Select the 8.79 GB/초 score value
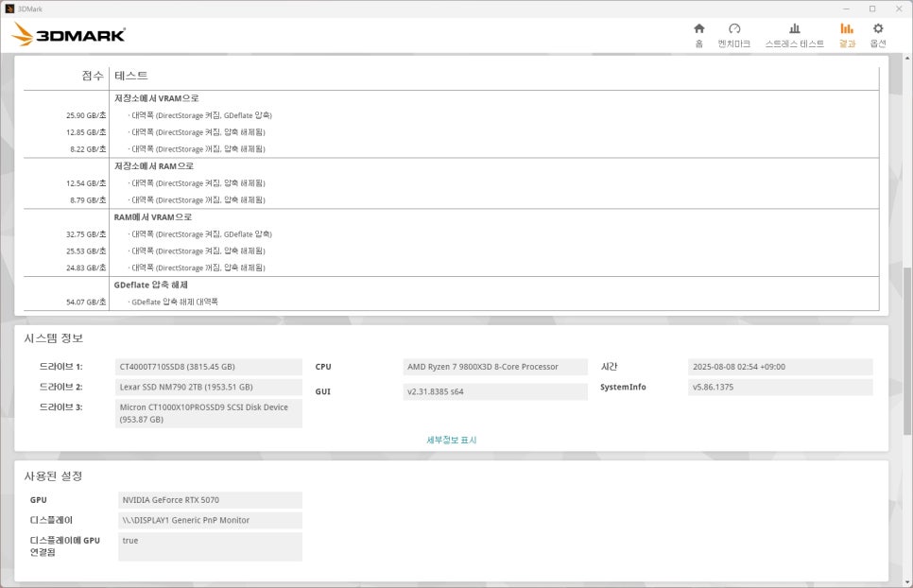 point(89,200)
